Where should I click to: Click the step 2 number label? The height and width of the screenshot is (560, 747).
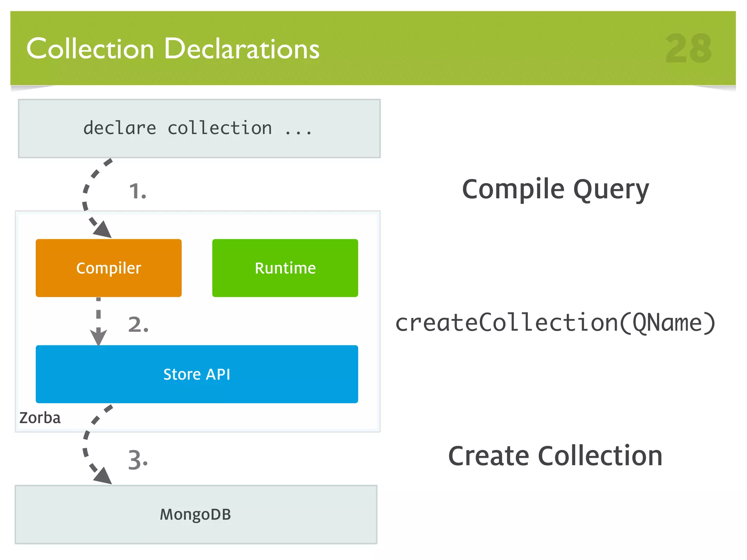point(138,324)
